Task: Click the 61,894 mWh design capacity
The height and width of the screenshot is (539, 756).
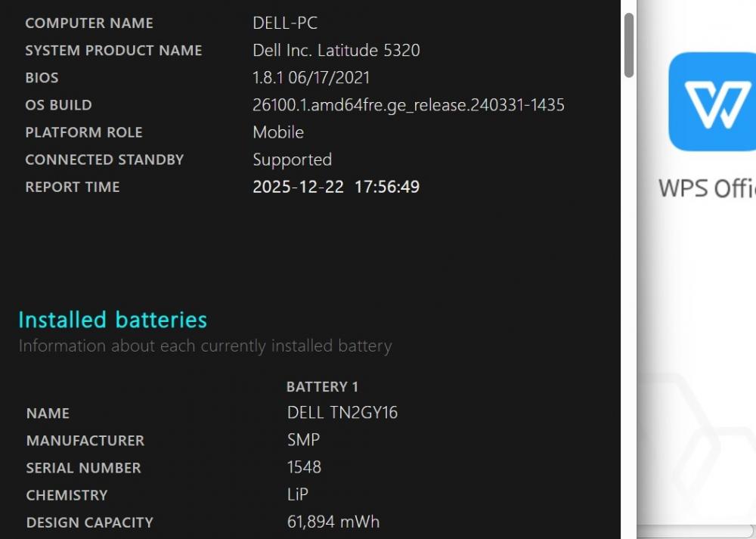Action: point(333,522)
